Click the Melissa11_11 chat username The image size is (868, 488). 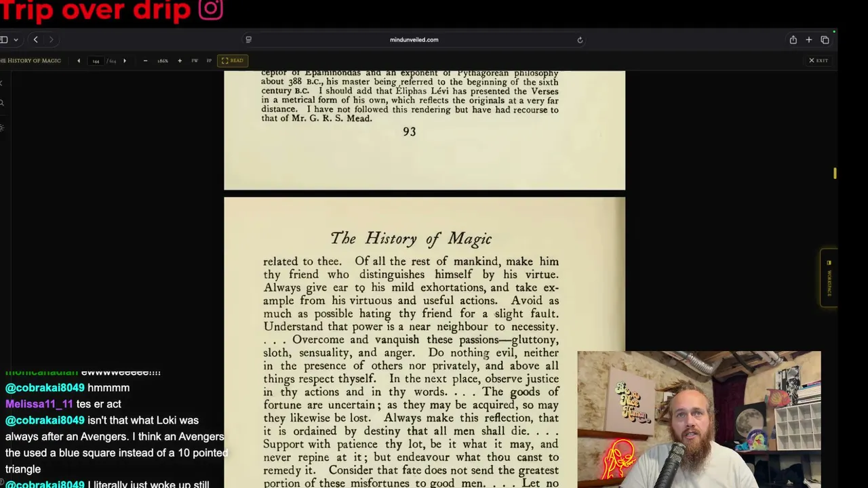coord(39,404)
